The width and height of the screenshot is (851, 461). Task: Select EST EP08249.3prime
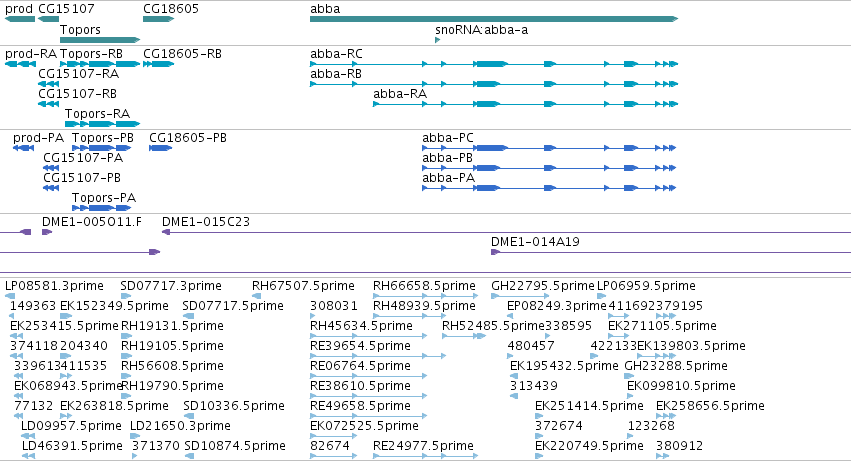point(557,306)
